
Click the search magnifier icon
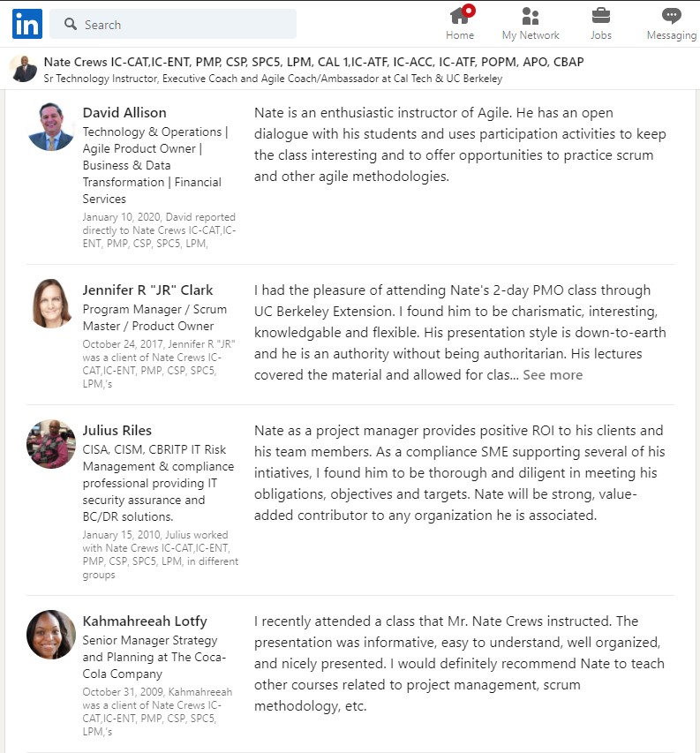tap(71, 24)
